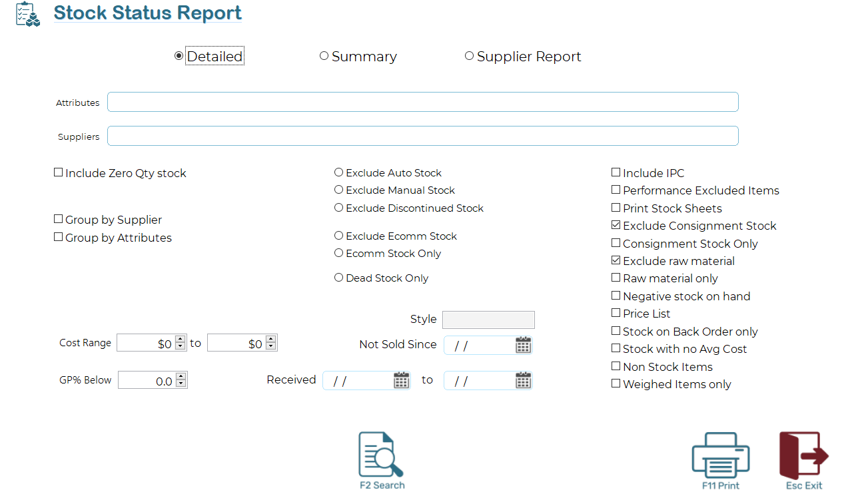
Task: Click the F2 Search document icon
Action: point(381,455)
